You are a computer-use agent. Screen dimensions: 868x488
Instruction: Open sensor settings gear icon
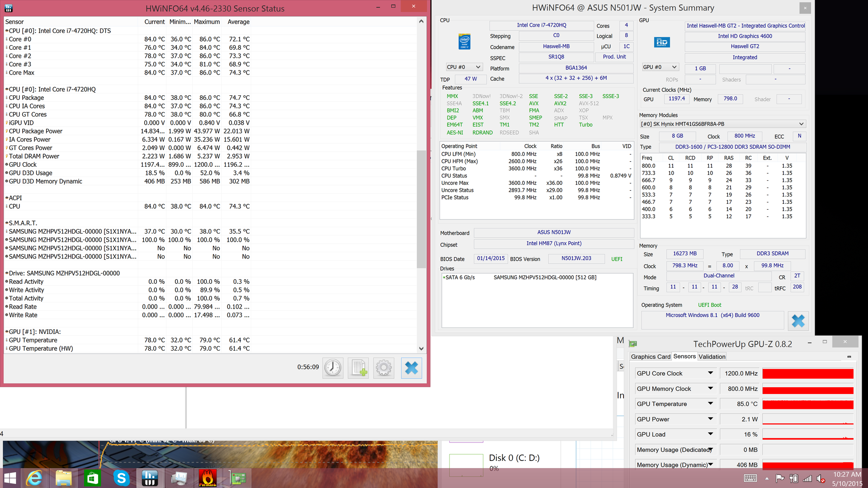384,368
